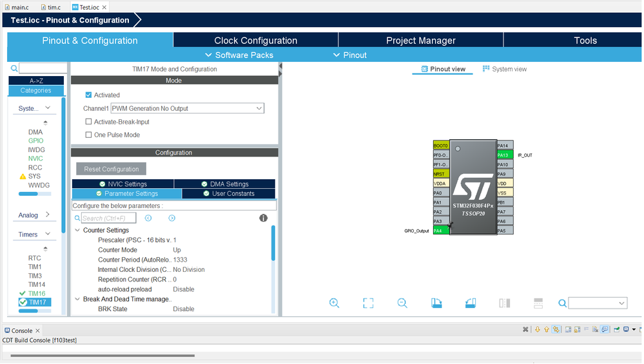The width and height of the screenshot is (644, 364).
Task: Rotate the chip counter-clockwise icon
Action: click(470, 303)
